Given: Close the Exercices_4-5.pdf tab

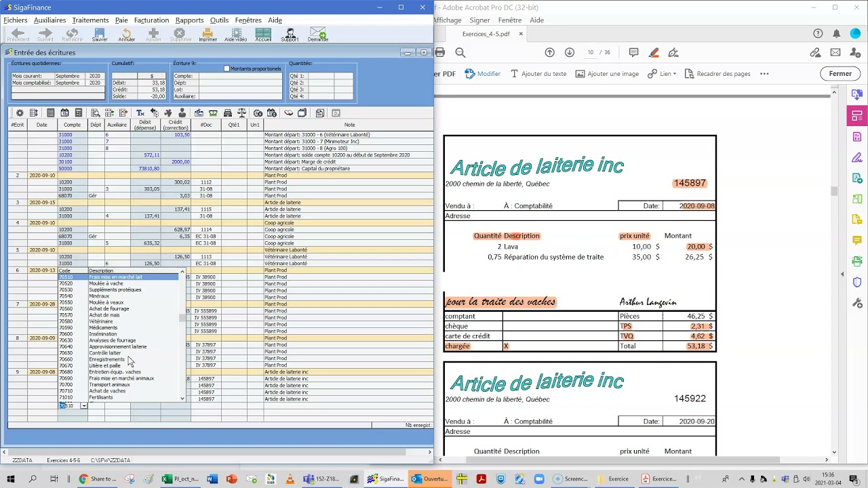Looking at the screenshot, I should 521,34.
